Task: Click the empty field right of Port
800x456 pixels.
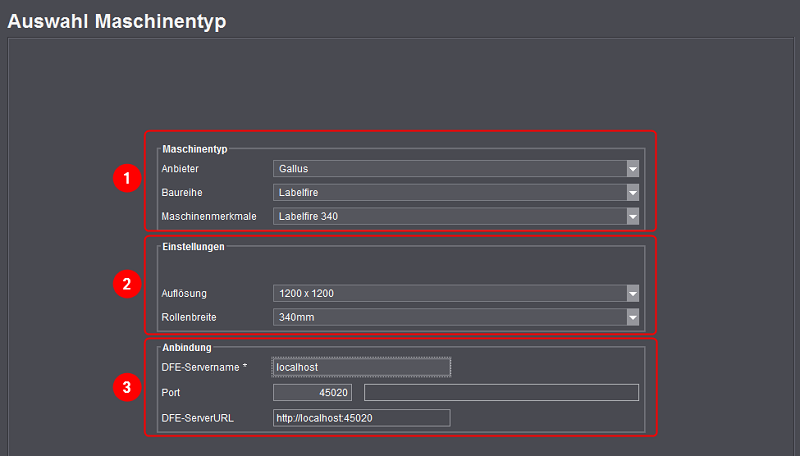Action: 501,393
